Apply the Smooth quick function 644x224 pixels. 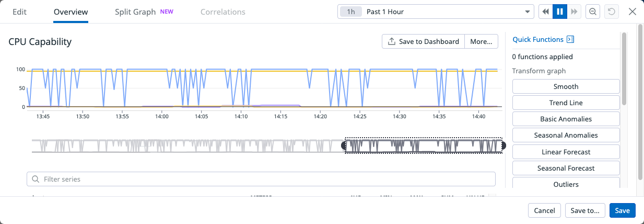566,86
